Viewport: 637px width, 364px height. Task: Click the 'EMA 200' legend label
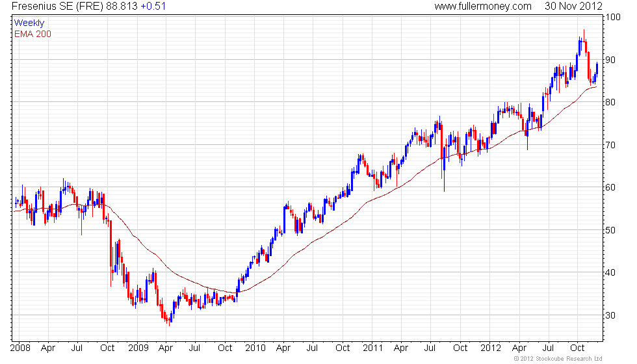click(33, 34)
